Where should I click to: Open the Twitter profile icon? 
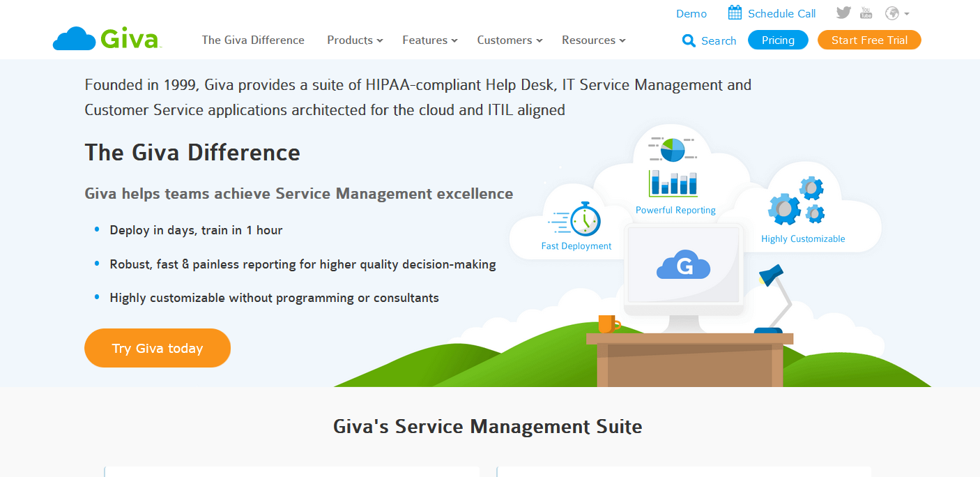843,13
